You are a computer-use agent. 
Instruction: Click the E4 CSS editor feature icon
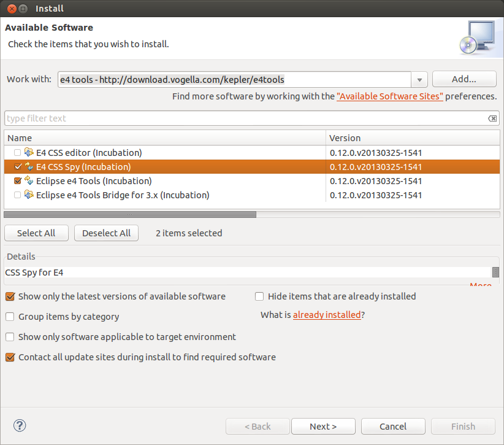28,153
